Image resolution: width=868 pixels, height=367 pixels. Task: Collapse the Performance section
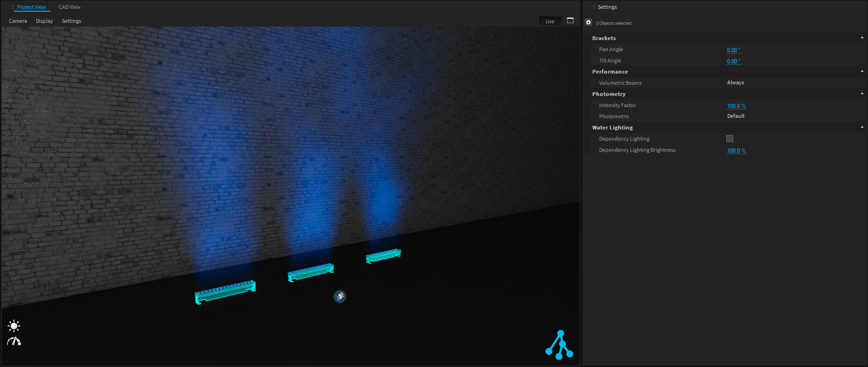861,71
